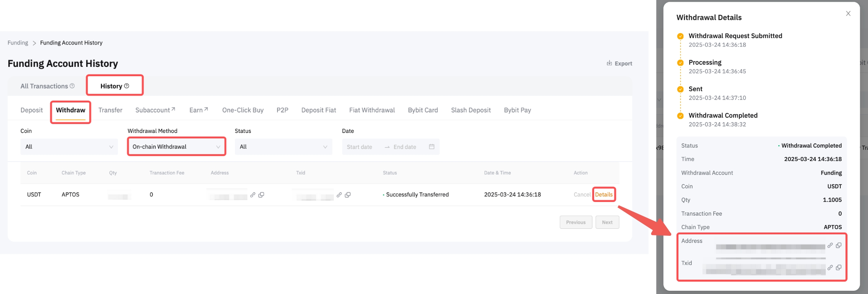
Task: Go to Funding breadcrumb link
Action: click(18, 43)
